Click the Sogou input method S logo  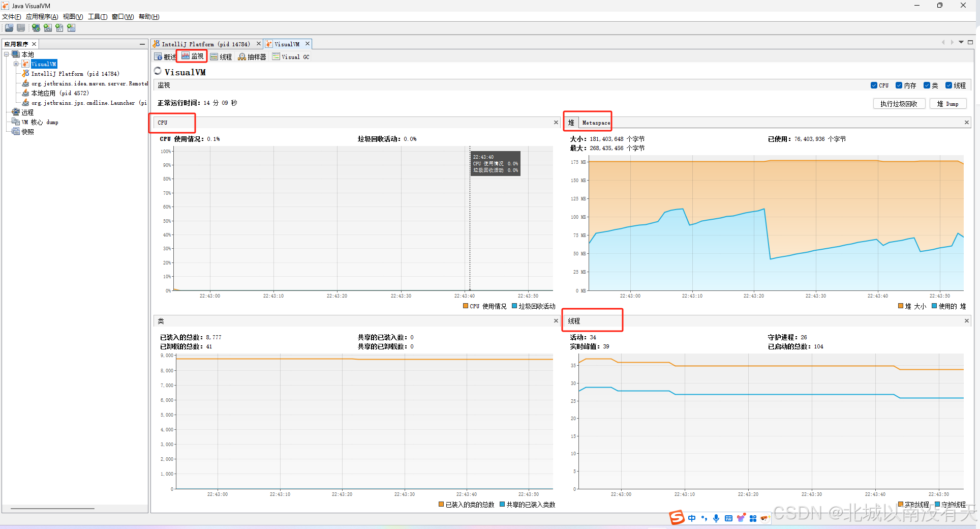677,518
